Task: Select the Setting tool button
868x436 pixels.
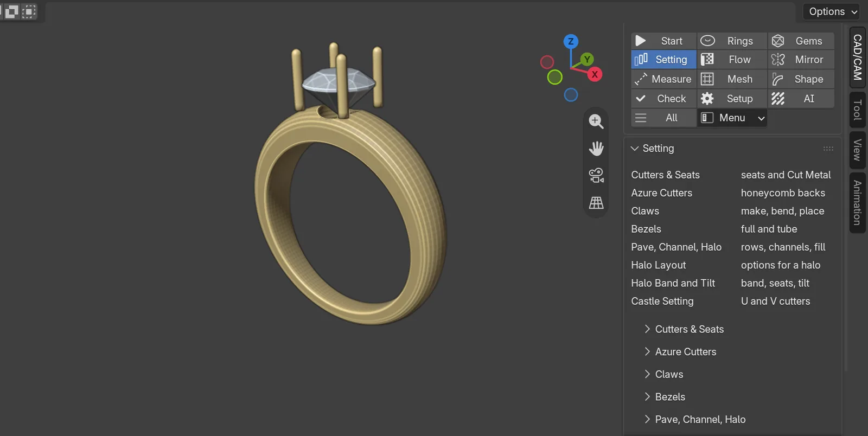Action: (663, 60)
